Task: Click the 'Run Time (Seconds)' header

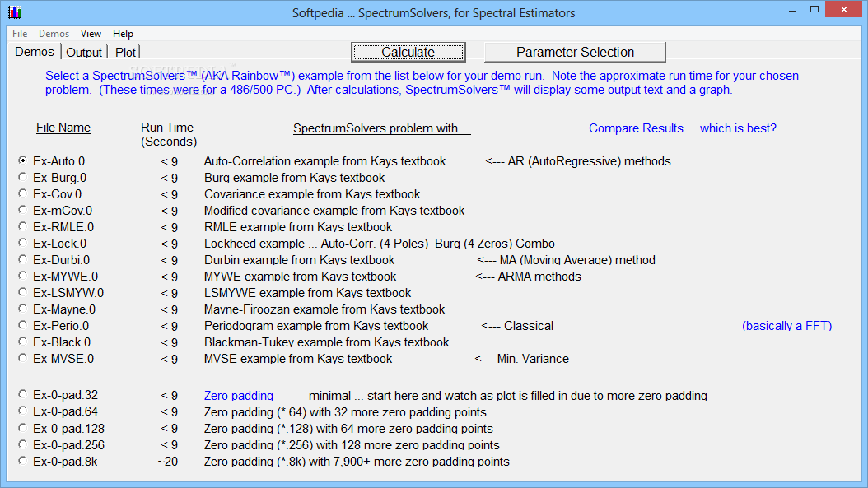Action: click(x=168, y=134)
